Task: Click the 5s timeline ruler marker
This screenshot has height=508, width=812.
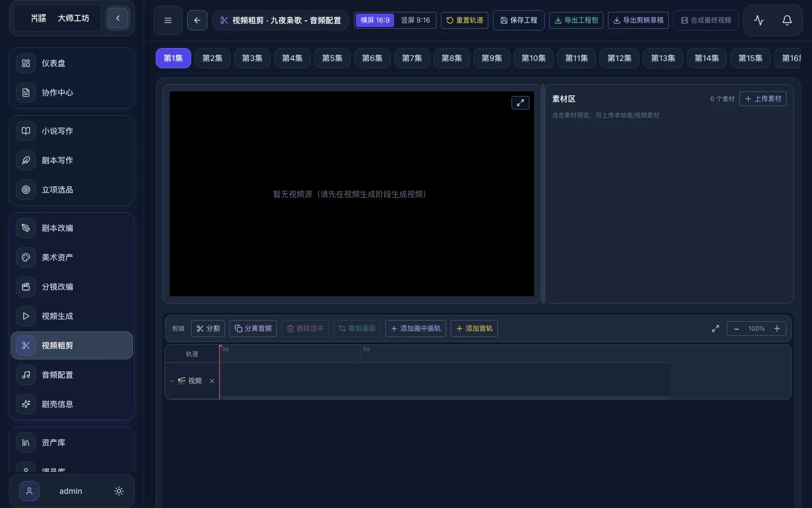Action: pyautogui.click(x=367, y=349)
